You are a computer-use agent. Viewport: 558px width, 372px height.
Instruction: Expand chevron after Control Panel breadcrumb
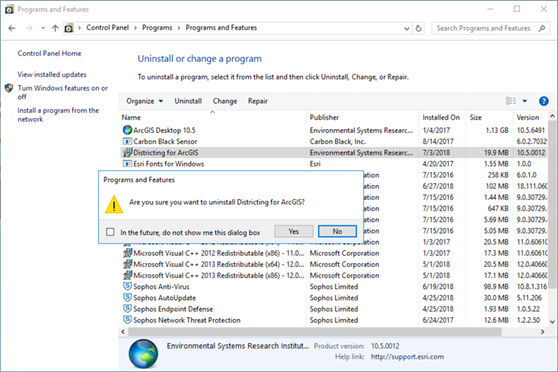pyautogui.click(x=135, y=28)
